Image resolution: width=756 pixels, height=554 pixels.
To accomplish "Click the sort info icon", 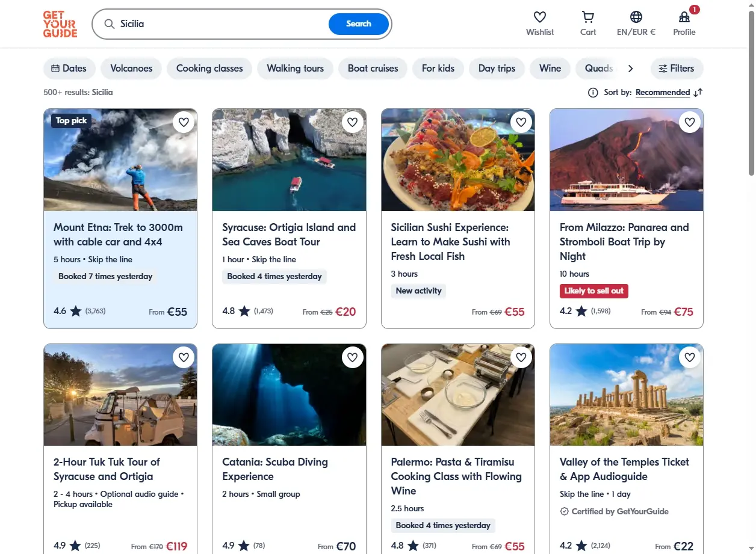I will coord(593,93).
